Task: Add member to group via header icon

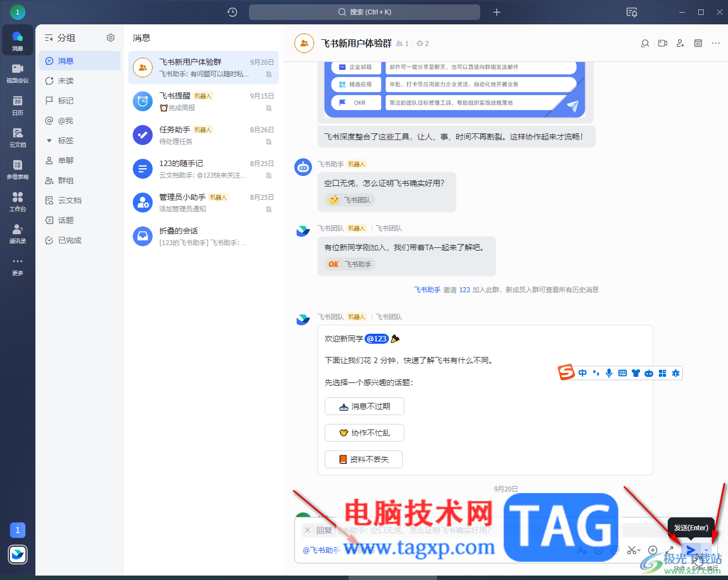Action: click(x=680, y=43)
